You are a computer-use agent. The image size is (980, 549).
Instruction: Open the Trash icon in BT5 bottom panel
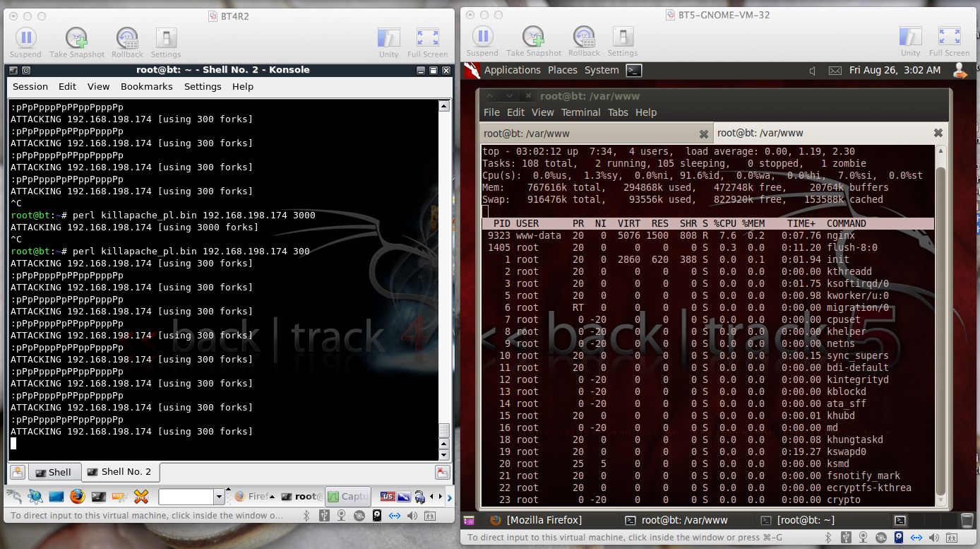pos(967,520)
